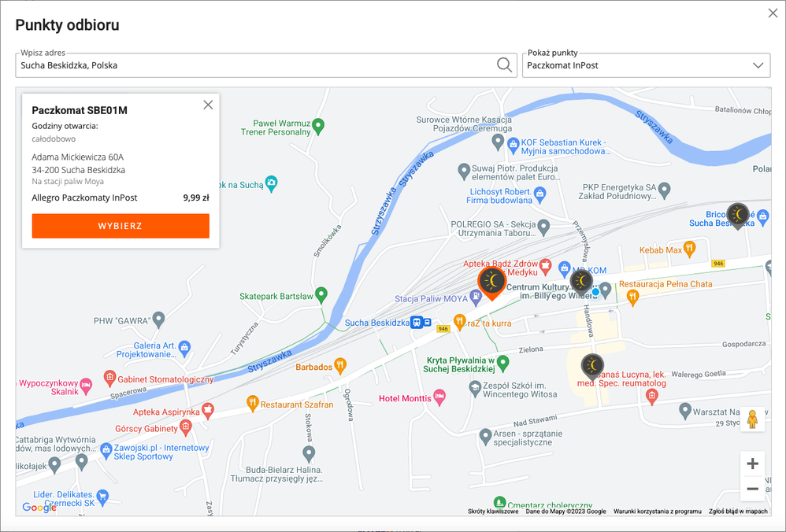Select the Paczkomat pin near Brico Marché

737,216
